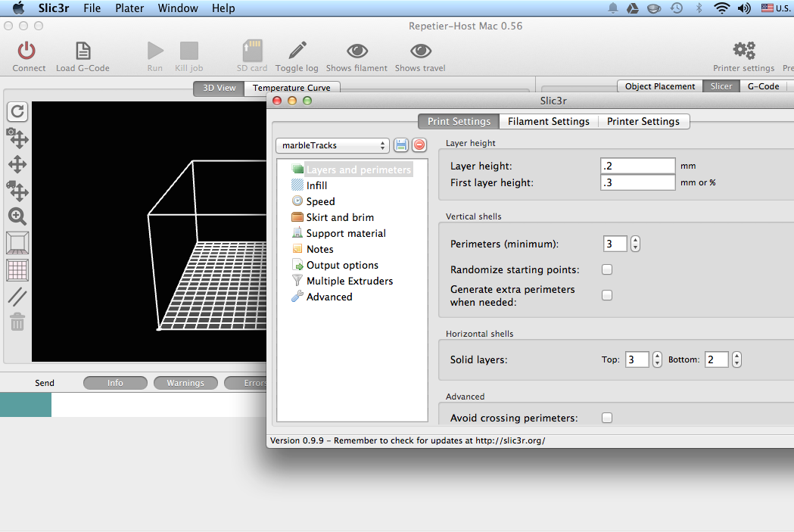Open the Help menu
This screenshot has height=532, width=794.
223,8
